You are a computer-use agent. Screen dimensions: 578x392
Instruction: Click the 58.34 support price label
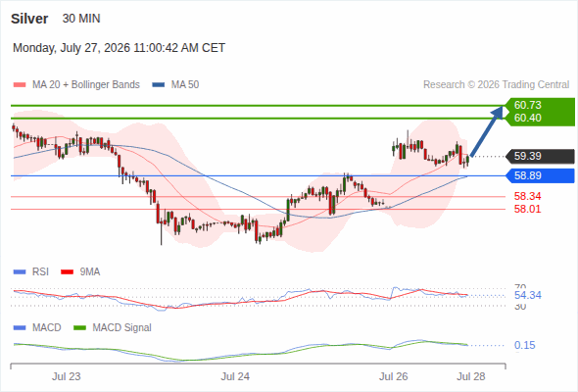coord(527,196)
